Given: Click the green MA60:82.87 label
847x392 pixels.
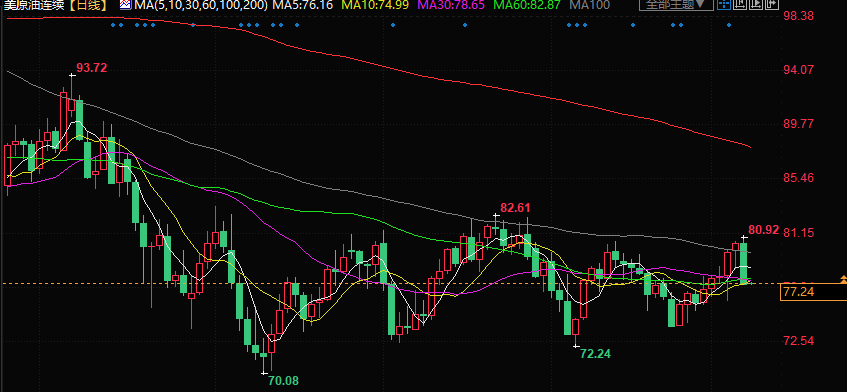Looking at the screenshot, I should click(527, 5).
